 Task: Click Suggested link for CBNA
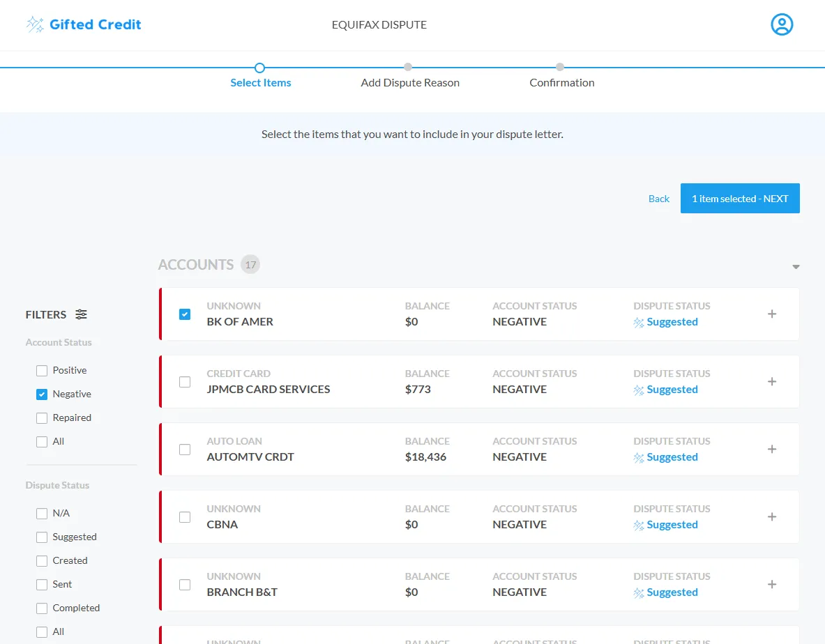[672, 525]
